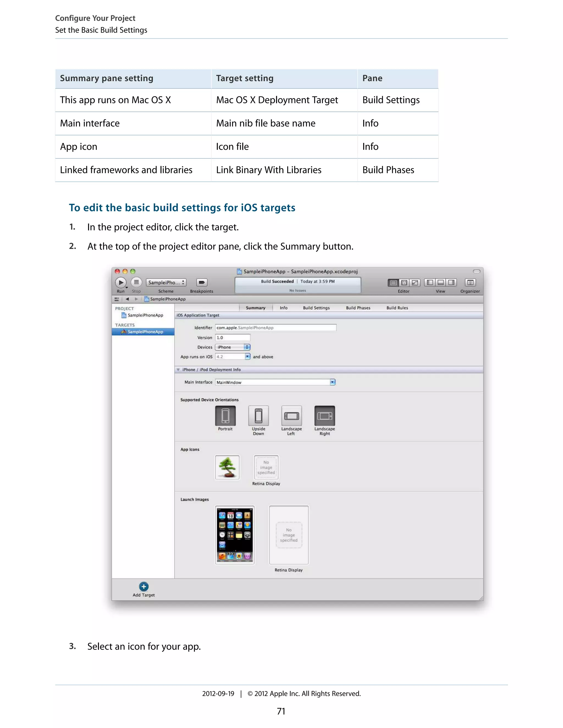Open the SampleiPho... scheme popup

click(x=166, y=283)
